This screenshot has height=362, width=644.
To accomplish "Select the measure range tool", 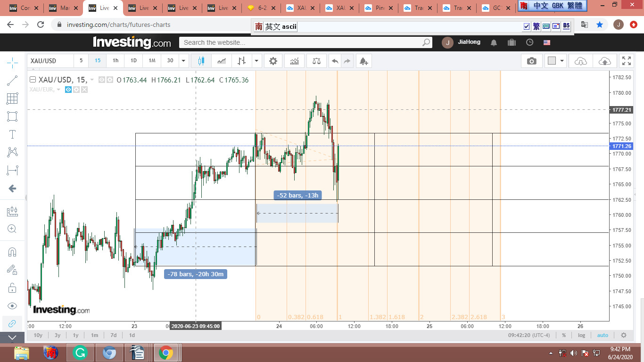I will [x=12, y=170].
